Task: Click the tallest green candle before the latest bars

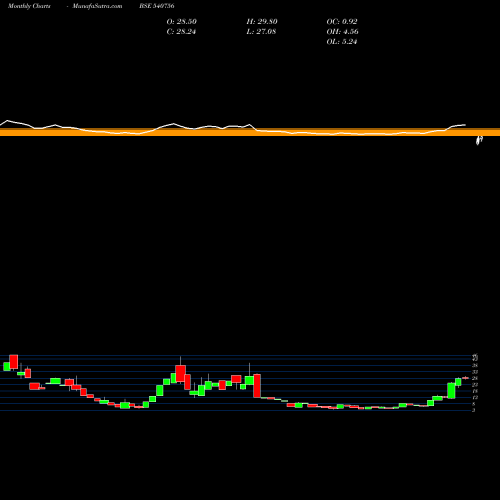Action: [451, 391]
